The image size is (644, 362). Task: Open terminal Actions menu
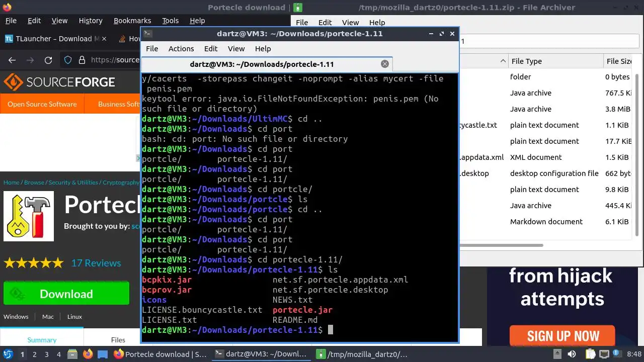click(x=181, y=49)
